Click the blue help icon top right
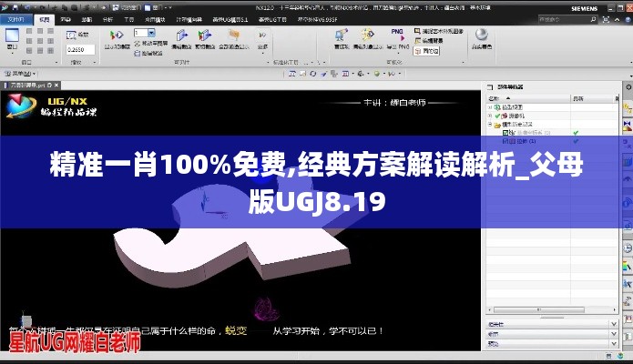 point(628,19)
